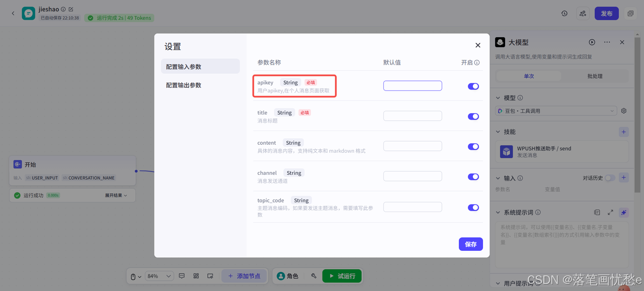Screen dimensions: 644x291
Task: Focus the channel default value field
Action: (x=413, y=176)
